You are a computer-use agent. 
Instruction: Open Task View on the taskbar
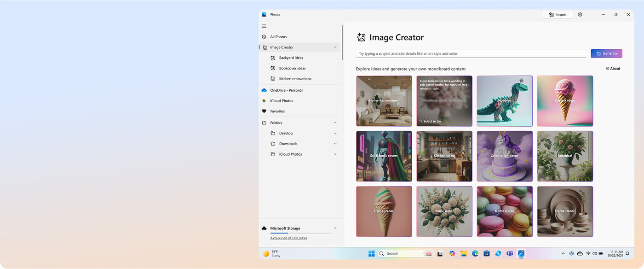[440, 254]
